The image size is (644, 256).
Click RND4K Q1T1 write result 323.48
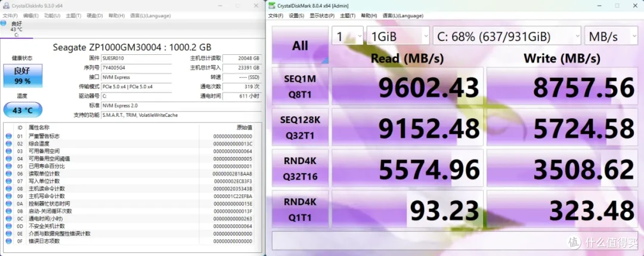pos(562,209)
